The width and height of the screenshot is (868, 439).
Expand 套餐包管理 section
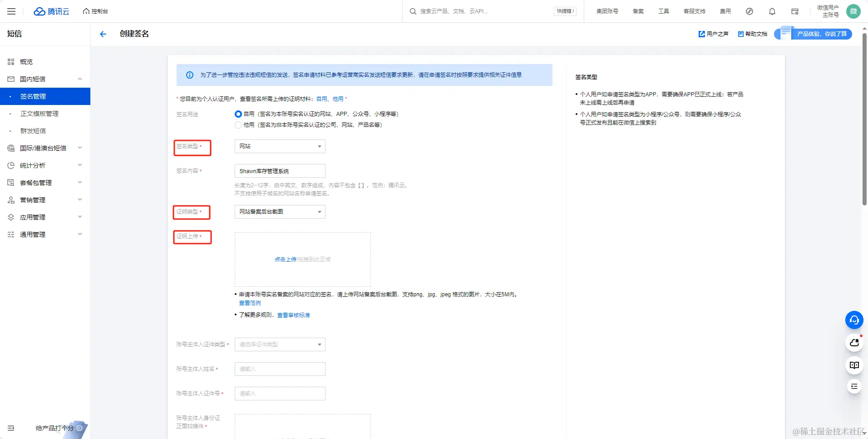click(45, 183)
